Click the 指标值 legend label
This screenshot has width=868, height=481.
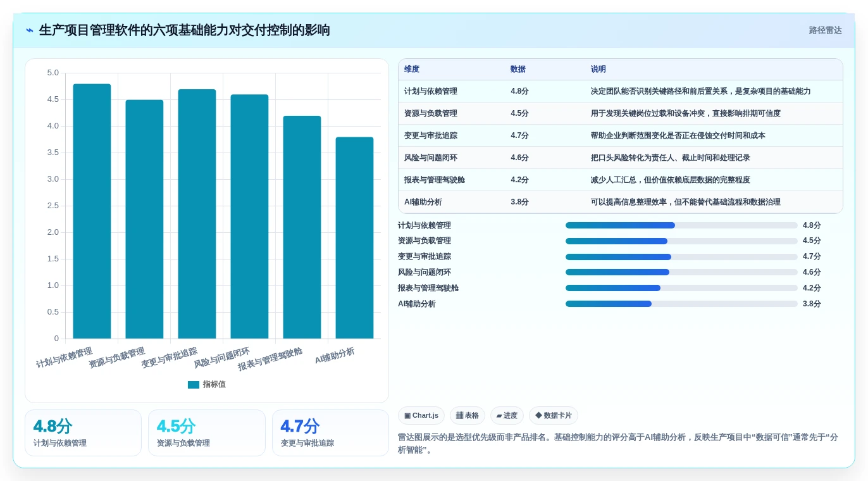pos(214,385)
